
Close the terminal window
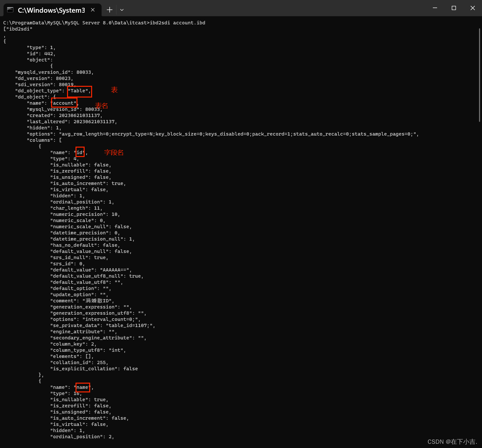click(x=473, y=8)
